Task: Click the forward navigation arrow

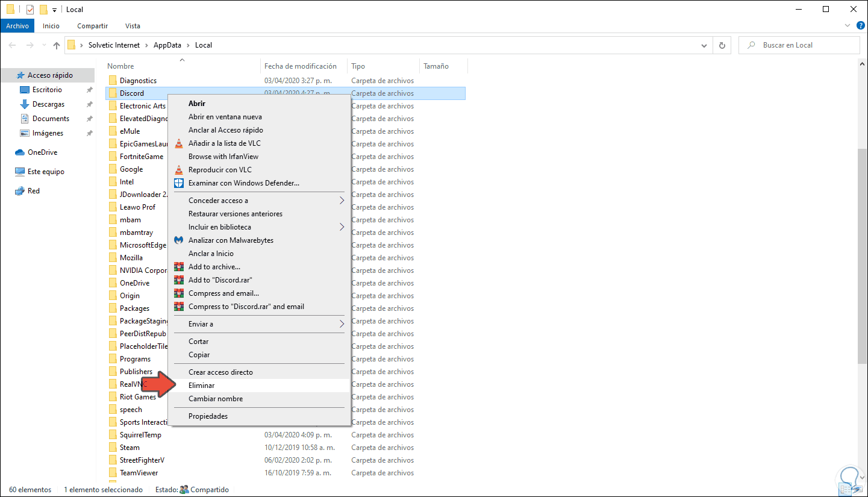Action: click(30, 45)
